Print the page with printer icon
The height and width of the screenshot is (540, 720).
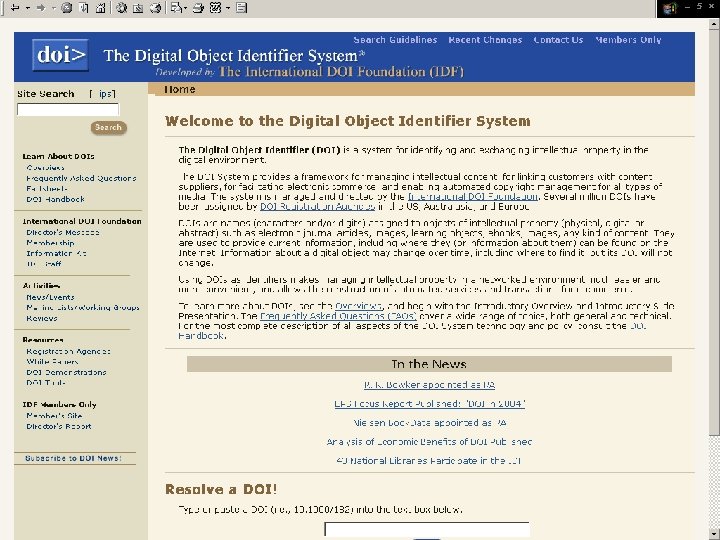(198, 8)
